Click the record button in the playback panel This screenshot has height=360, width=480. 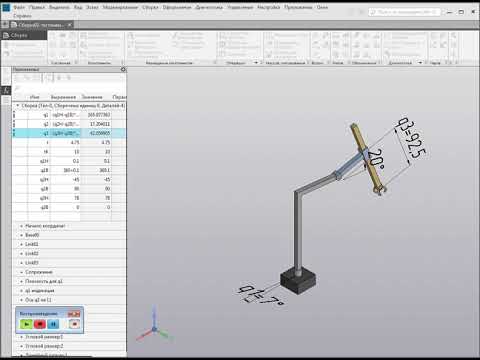(x=74, y=324)
